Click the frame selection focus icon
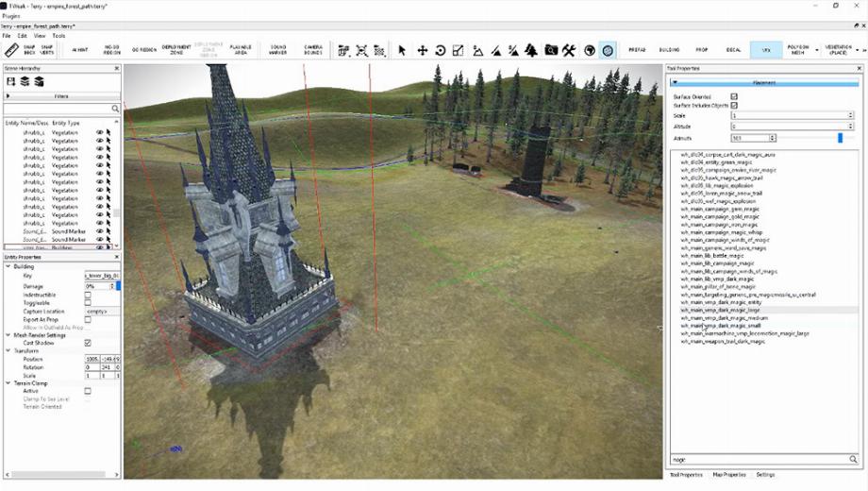 tap(361, 50)
